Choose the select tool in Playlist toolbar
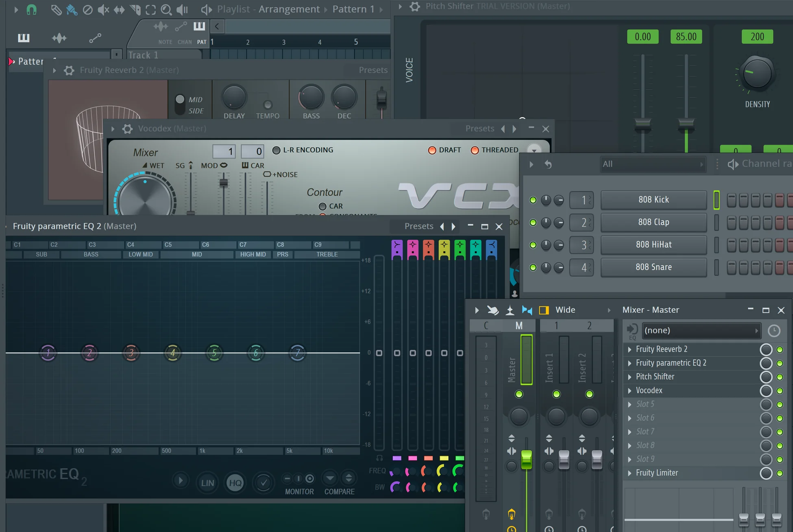 click(150, 10)
